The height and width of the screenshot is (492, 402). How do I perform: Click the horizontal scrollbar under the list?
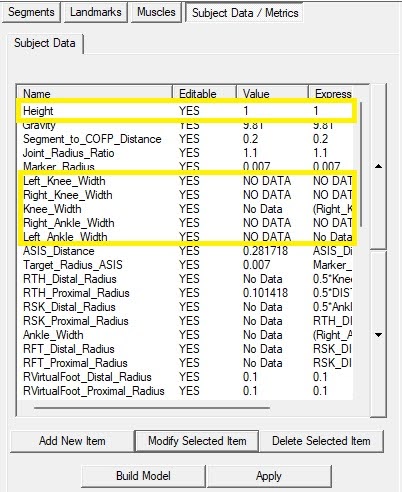(152, 407)
